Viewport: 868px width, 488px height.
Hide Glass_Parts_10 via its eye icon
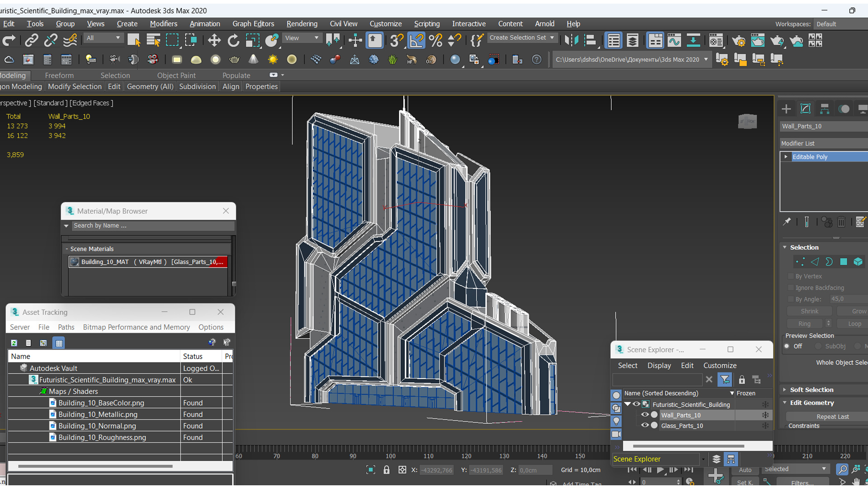[x=645, y=425]
